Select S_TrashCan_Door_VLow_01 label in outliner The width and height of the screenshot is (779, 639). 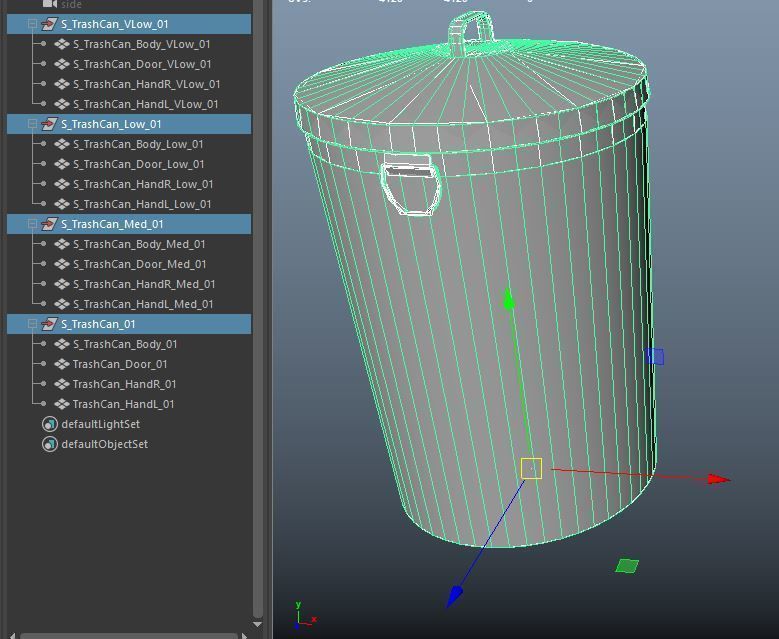[142, 64]
